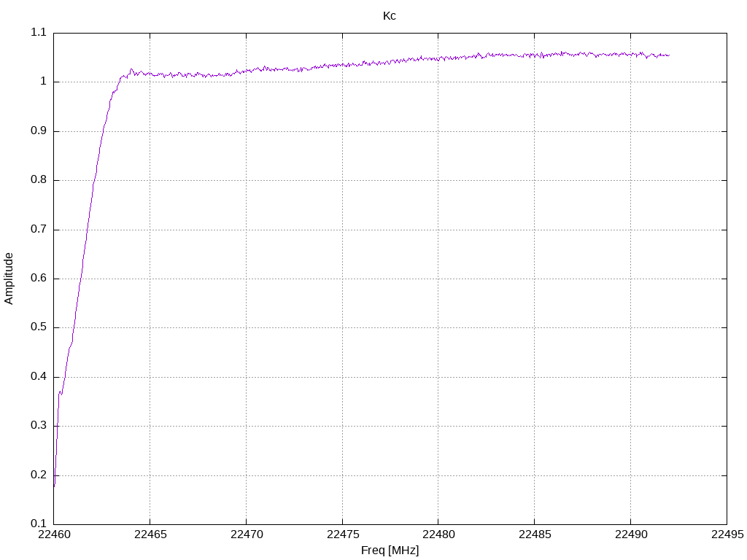
Task: Click the y-axis tick label 0.8
Action: (x=39, y=180)
